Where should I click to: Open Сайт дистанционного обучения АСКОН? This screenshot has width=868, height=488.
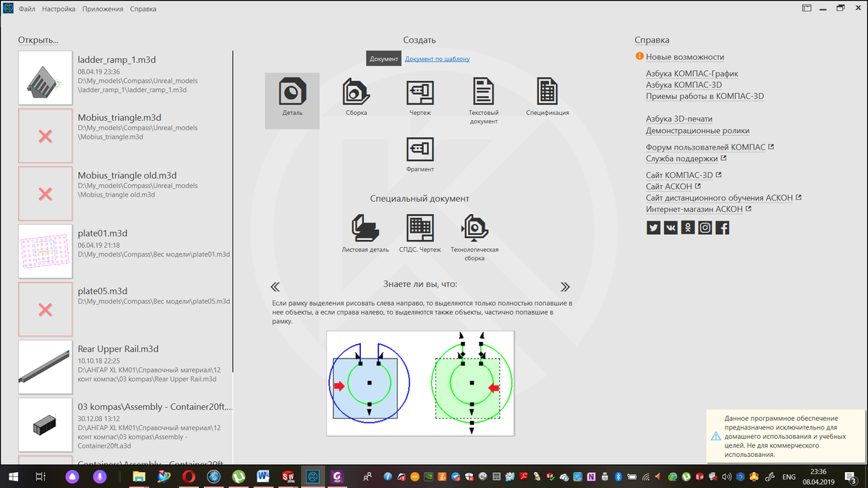point(720,197)
